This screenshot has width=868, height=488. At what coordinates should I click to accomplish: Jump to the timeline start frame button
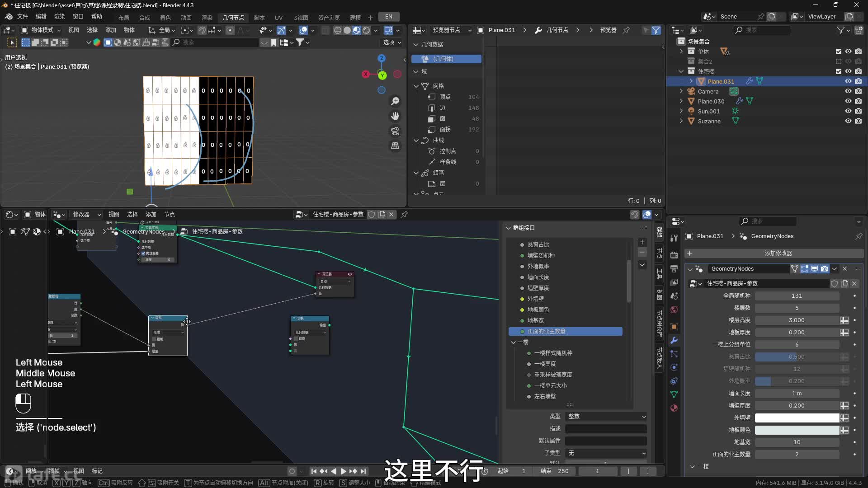click(314, 471)
